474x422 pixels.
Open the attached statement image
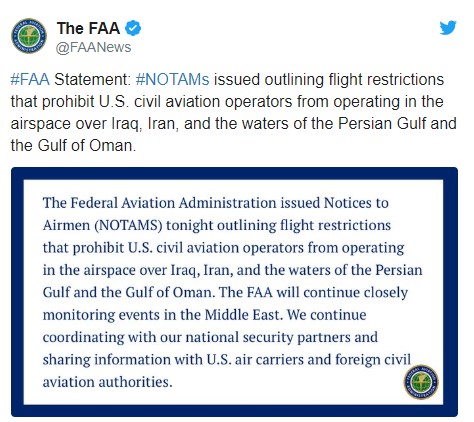click(234, 292)
